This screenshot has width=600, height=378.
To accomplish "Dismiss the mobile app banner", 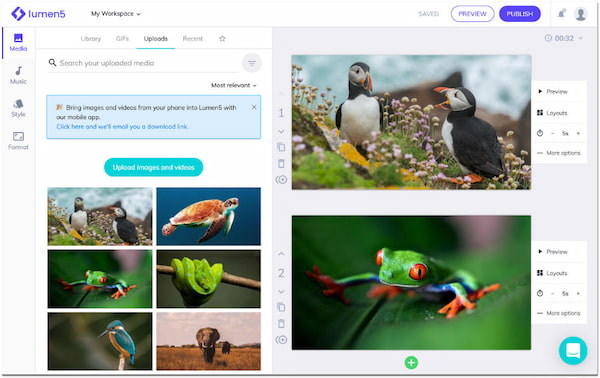I will point(254,107).
